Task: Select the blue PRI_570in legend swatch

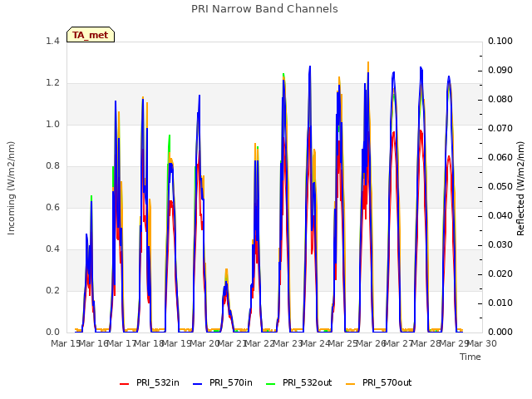Action: (198, 384)
